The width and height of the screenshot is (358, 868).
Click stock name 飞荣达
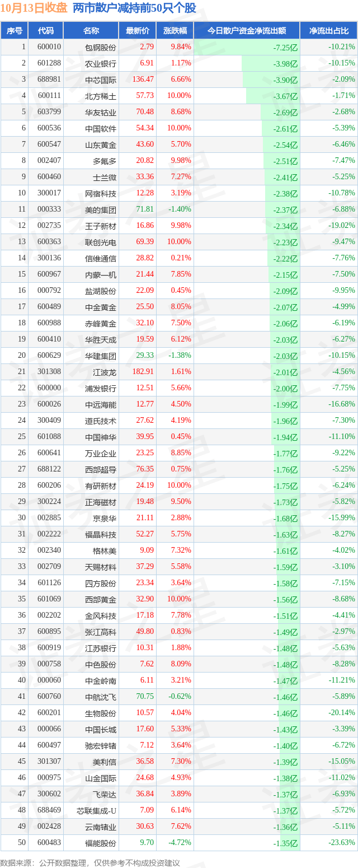pos(105,795)
